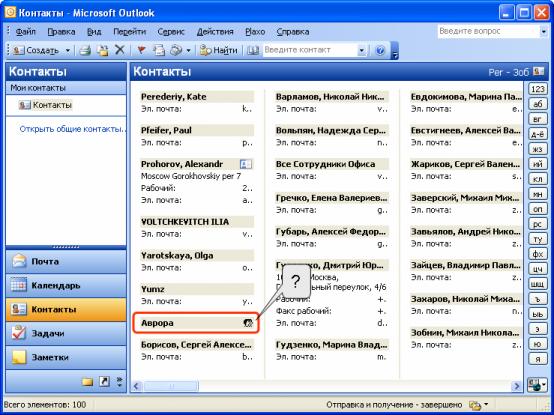This screenshot has height=415, width=554.
Task: Click the Print toolbar icon
Action: click(x=85, y=51)
